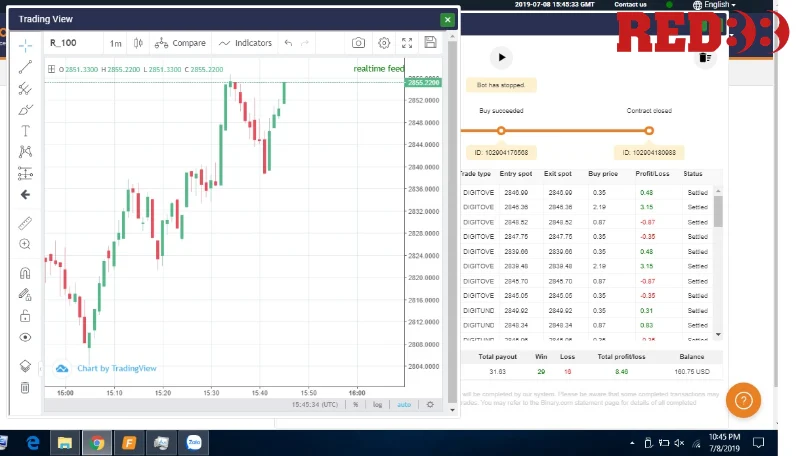Toggle magnet mode for drawings

26,273
